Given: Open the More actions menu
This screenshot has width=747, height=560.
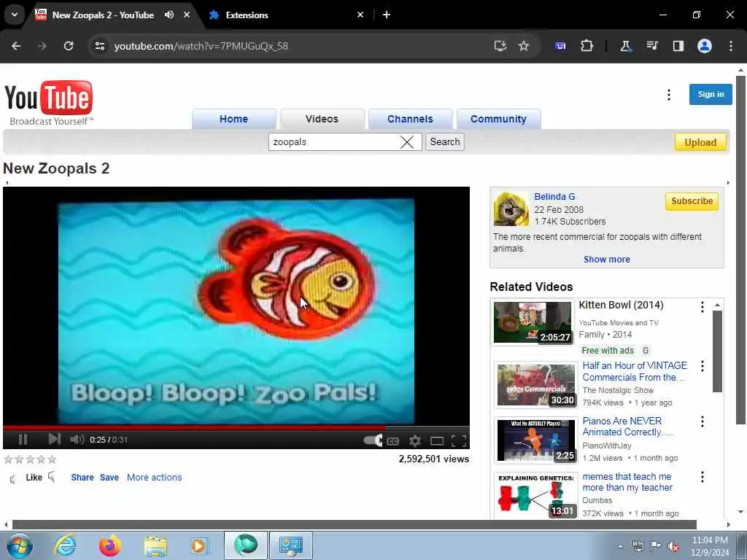Looking at the screenshot, I should (x=155, y=478).
